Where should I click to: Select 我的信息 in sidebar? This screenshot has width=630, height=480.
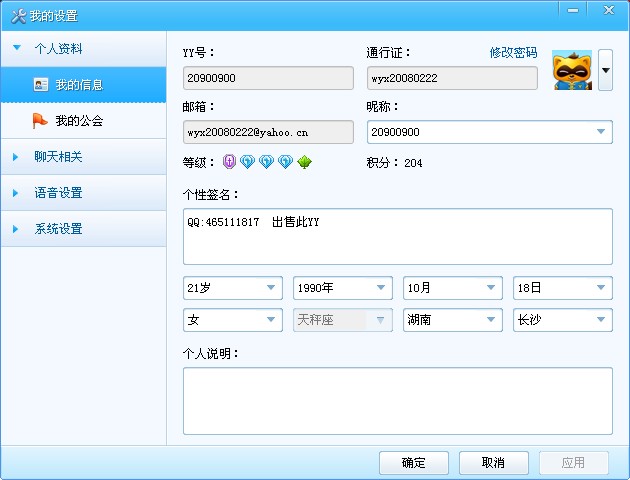[x=84, y=85]
